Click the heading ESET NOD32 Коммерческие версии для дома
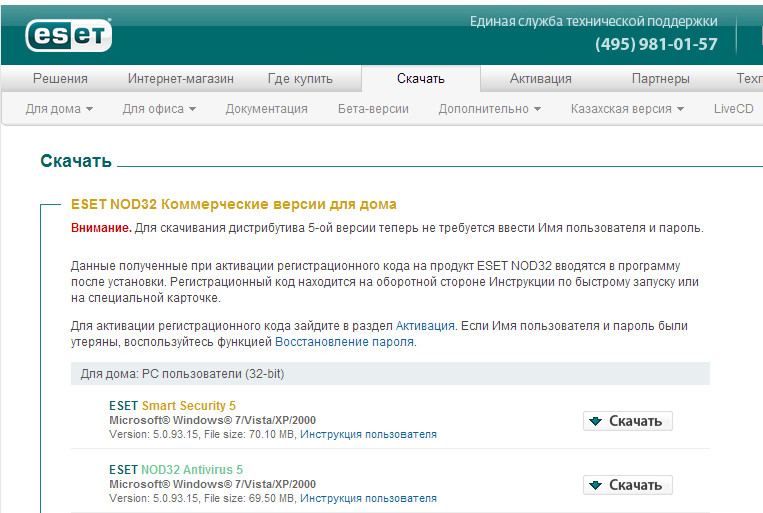This screenshot has width=763, height=513. pos(234,204)
